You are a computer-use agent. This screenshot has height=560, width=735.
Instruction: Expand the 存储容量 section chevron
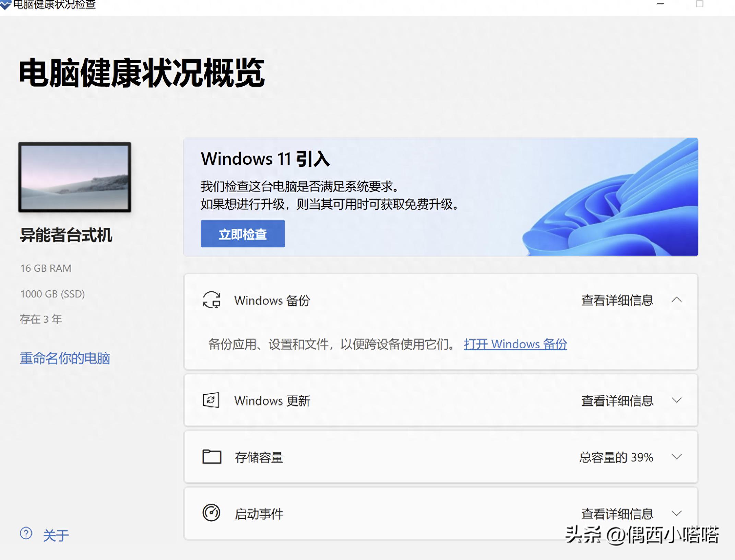coord(677,457)
